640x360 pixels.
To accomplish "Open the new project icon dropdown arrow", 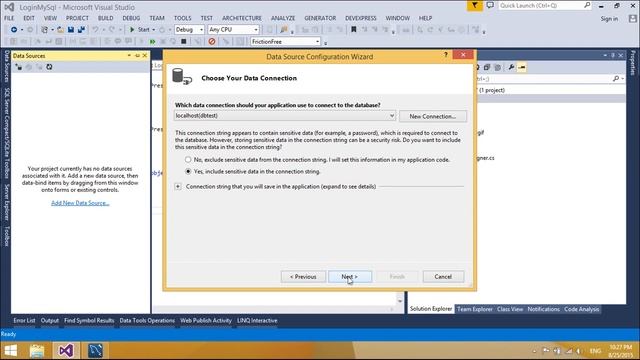I will coord(52,30).
